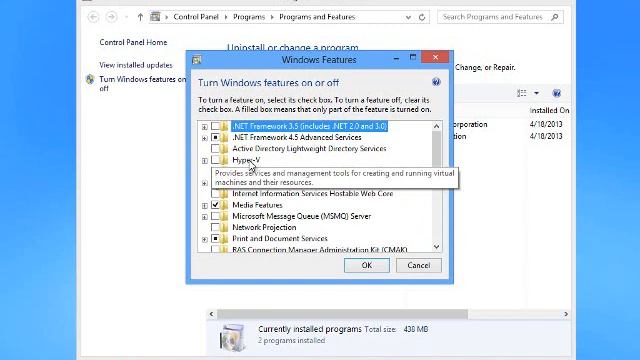Screen dimensions: 640x360
Task: Click the search magnifier icon
Action: (554, 17)
